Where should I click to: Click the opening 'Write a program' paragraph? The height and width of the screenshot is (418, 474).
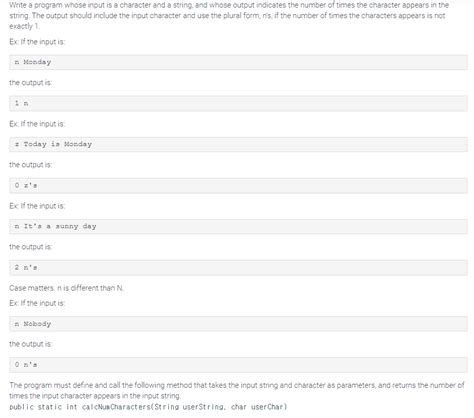(229, 16)
